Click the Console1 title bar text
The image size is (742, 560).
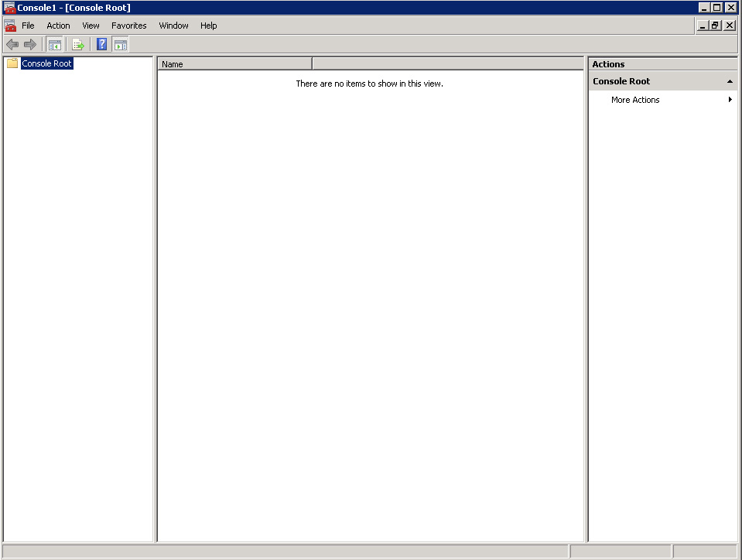[x=74, y=8]
